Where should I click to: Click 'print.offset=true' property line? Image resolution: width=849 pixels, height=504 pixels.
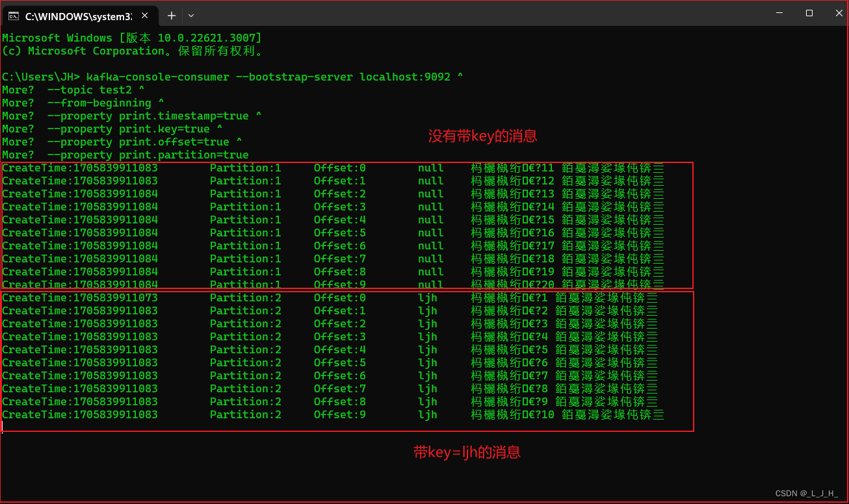[x=145, y=142]
